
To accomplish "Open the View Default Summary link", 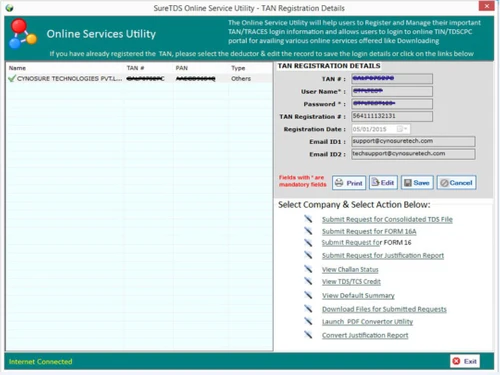I will [x=358, y=296].
